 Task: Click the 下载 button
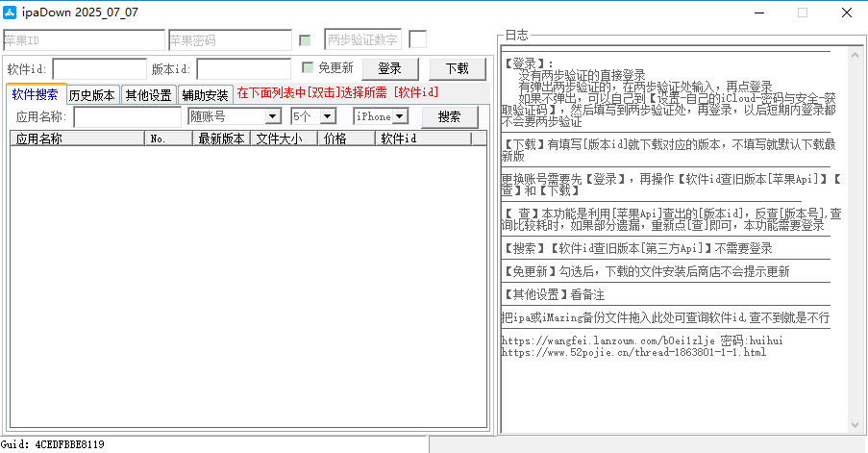450,68
